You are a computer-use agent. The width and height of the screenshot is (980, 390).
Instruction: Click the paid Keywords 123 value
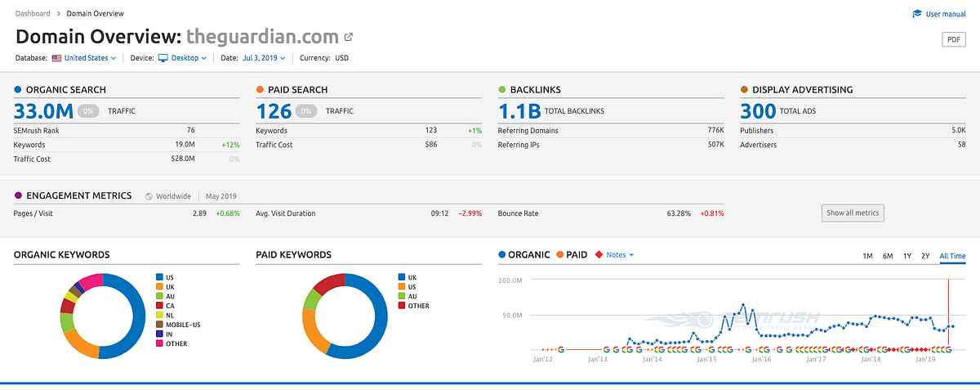click(430, 130)
